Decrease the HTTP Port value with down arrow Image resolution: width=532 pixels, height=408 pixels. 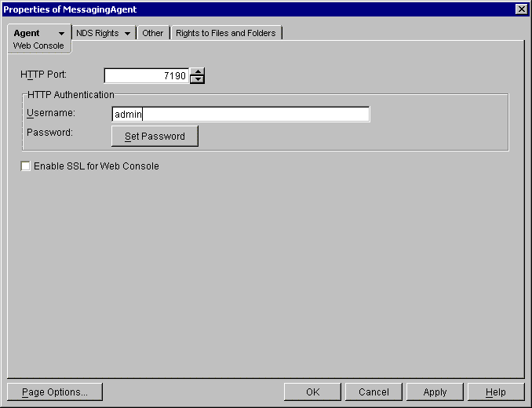[x=198, y=79]
